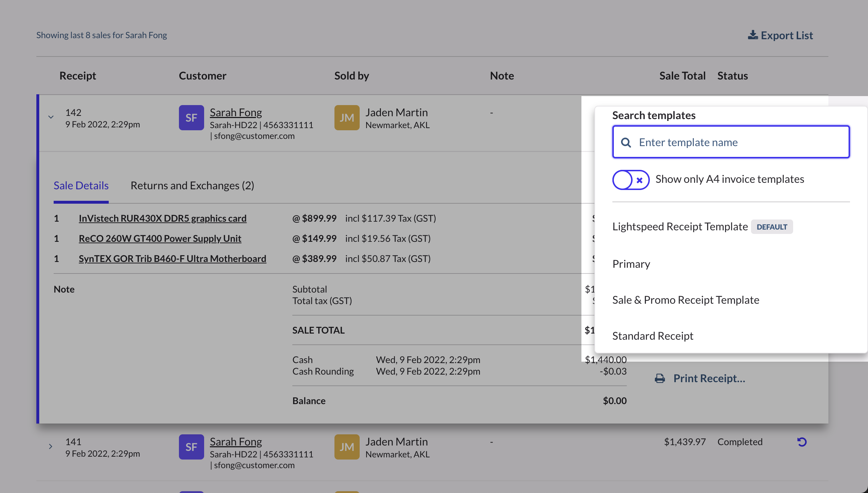Screen dimensions: 868x493
Task: Open Sarah Fong's customer profile link
Action: click(236, 112)
